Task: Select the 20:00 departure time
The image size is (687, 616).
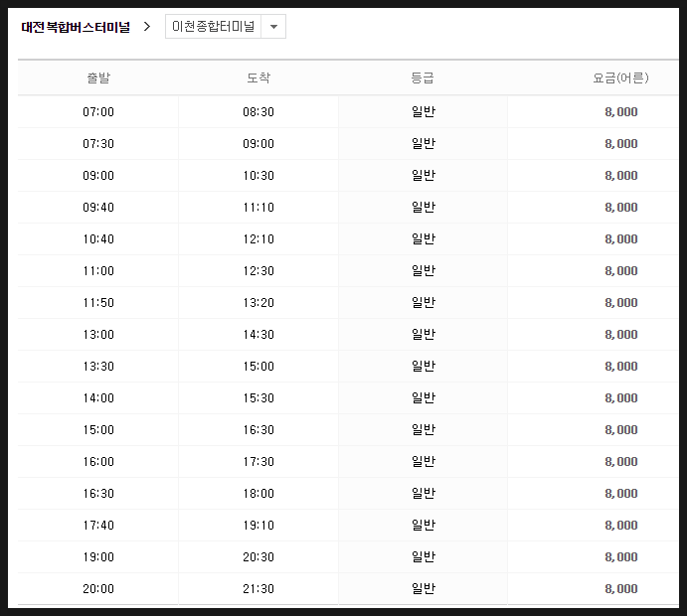Action: 98,589
